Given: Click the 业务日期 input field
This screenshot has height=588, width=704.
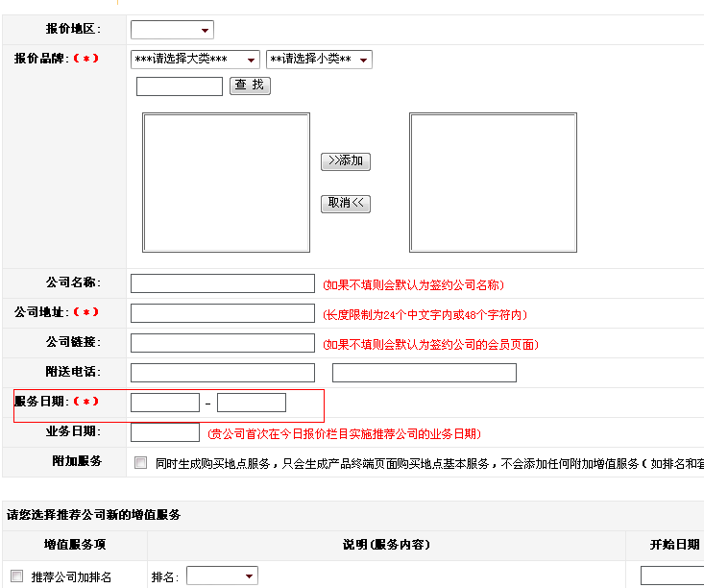Looking at the screenshot, I should [x=165, y=432].
